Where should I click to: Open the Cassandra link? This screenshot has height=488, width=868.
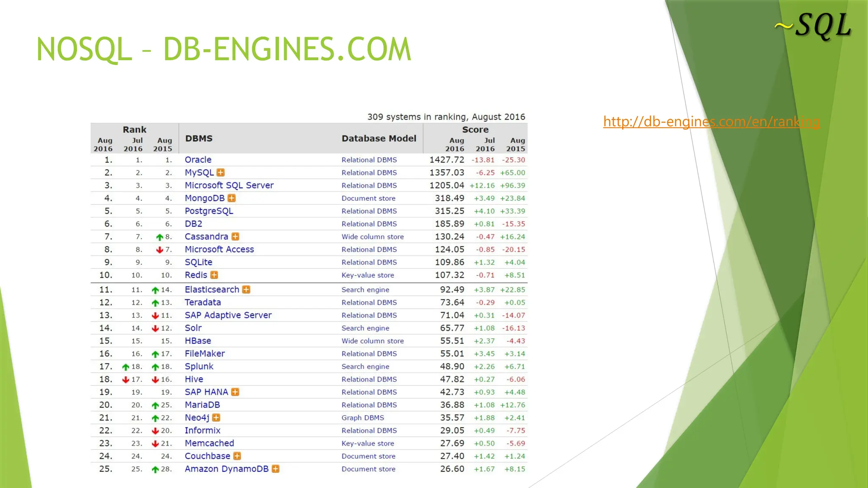pos(206,236)
